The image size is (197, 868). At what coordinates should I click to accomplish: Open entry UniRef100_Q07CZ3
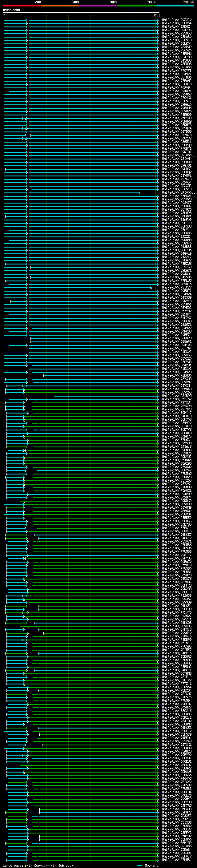coord(177,179)
